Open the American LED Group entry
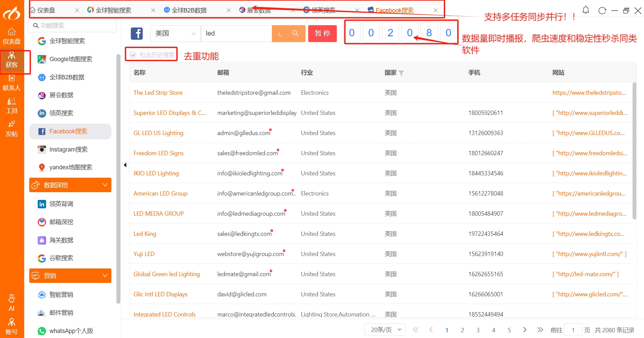Image resolution: width=644 pixels, height=338 pixels. (160, 194)
